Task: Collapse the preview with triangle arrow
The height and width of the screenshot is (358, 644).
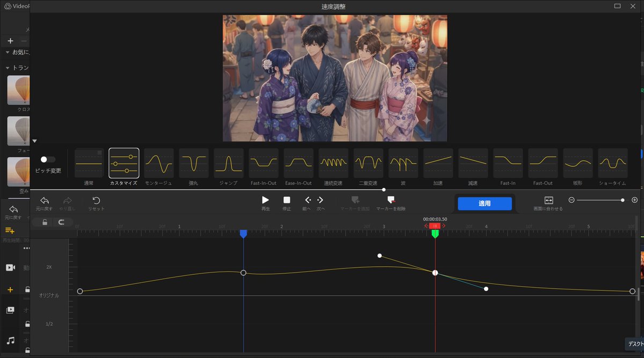Action: coord(35,141)
